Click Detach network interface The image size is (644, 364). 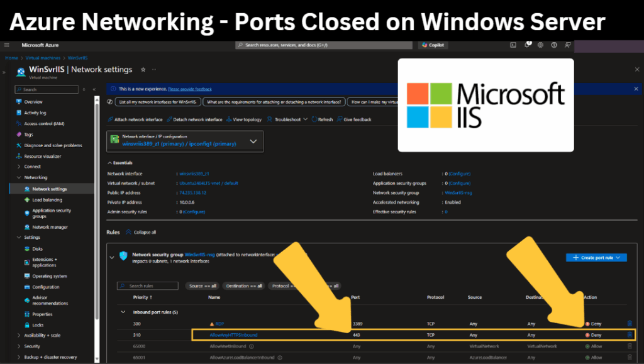tap(194, 119)
